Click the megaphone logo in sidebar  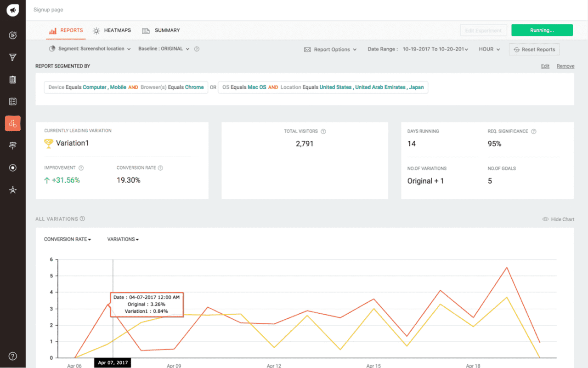(x=13, y=10)
